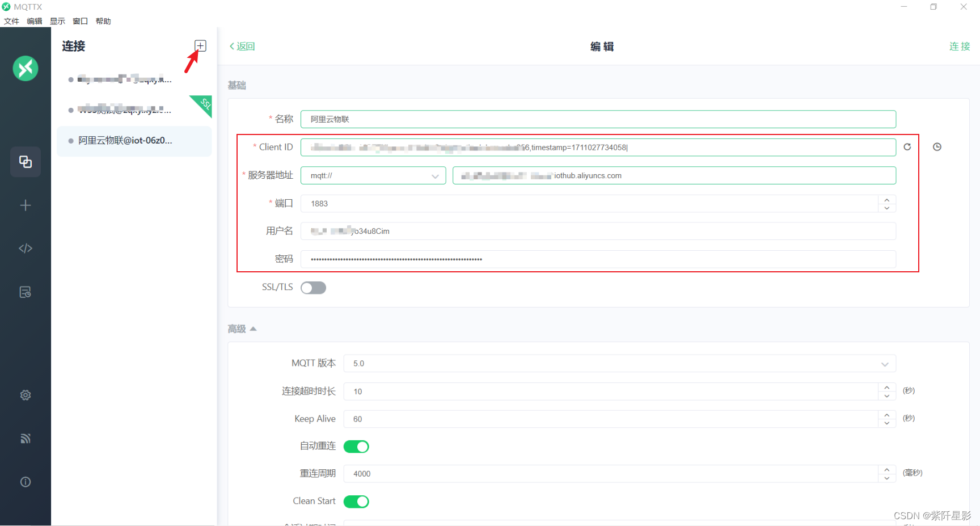Viewport: 980px width, 526px height.
Task: Click the 连接 connect button
Action: tap(960, 47)
